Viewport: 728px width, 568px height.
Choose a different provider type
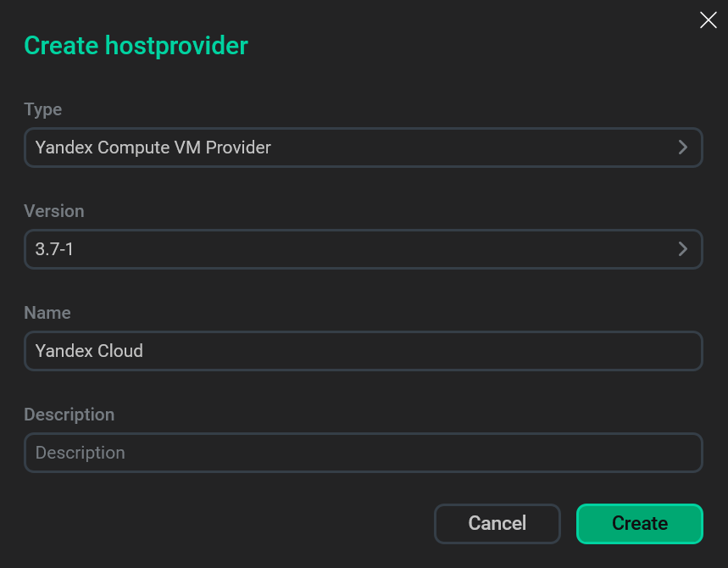[x=363, y=148]
